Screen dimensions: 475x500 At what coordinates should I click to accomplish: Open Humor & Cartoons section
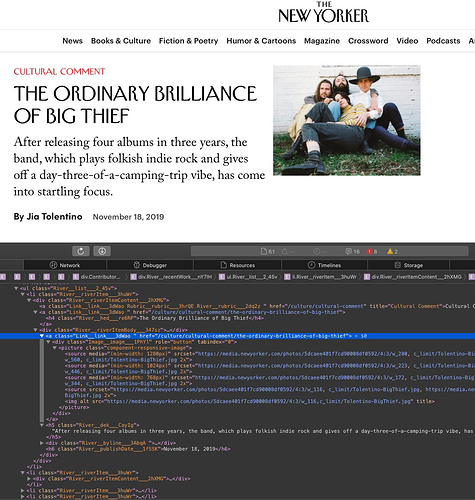[x=261, y=41]
